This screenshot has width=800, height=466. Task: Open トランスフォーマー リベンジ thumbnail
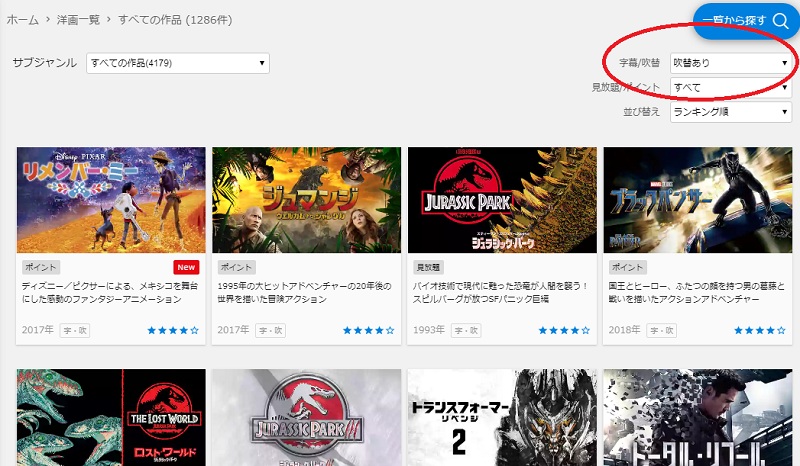(x=502, y=418)
